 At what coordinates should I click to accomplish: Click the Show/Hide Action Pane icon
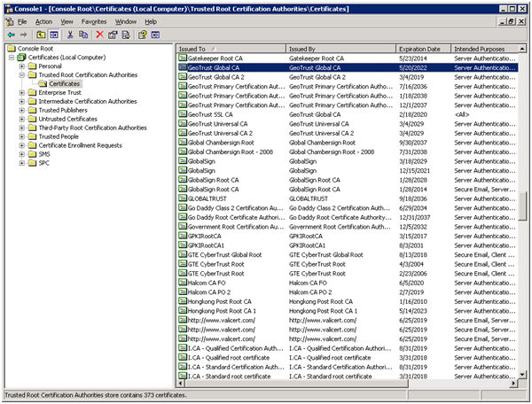[x=155, y=35]
